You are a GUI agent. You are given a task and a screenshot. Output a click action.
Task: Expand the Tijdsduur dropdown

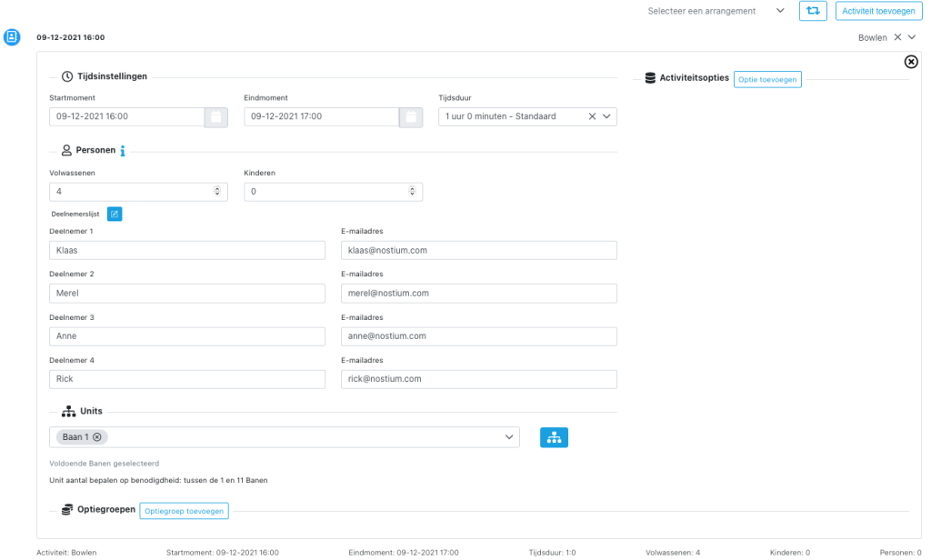[x=607, y=116]
